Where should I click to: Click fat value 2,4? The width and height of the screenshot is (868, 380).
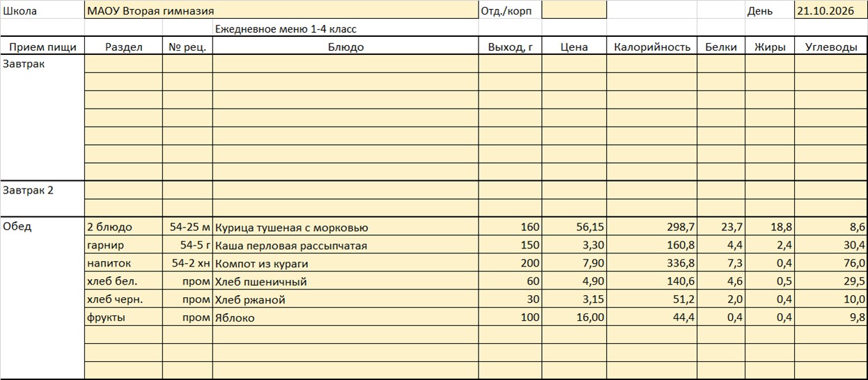coord(770,245)
